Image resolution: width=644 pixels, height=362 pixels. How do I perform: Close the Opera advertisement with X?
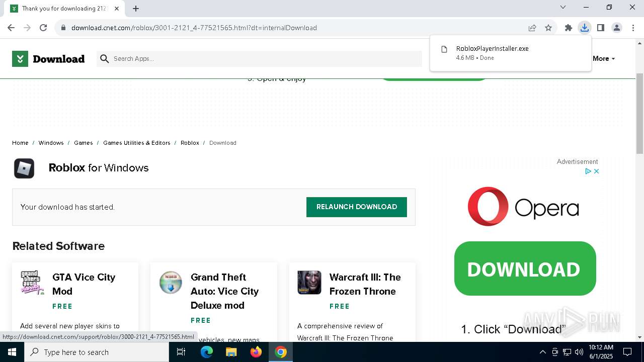pyautogui.click(x=596, y=171)
